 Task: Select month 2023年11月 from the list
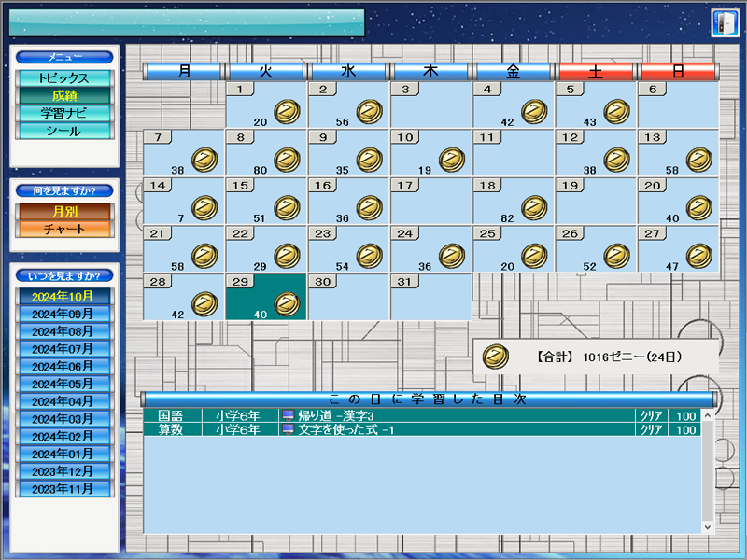tap(63, 488)
